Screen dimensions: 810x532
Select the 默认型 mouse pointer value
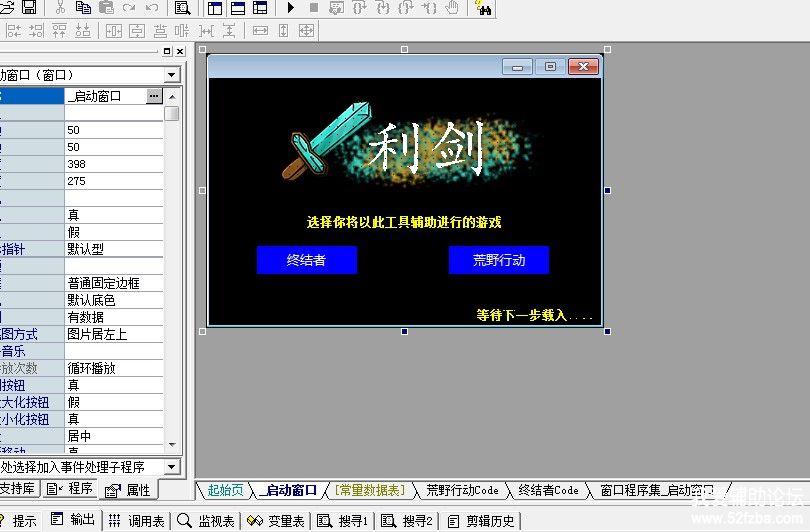click(x=114, y=249)
